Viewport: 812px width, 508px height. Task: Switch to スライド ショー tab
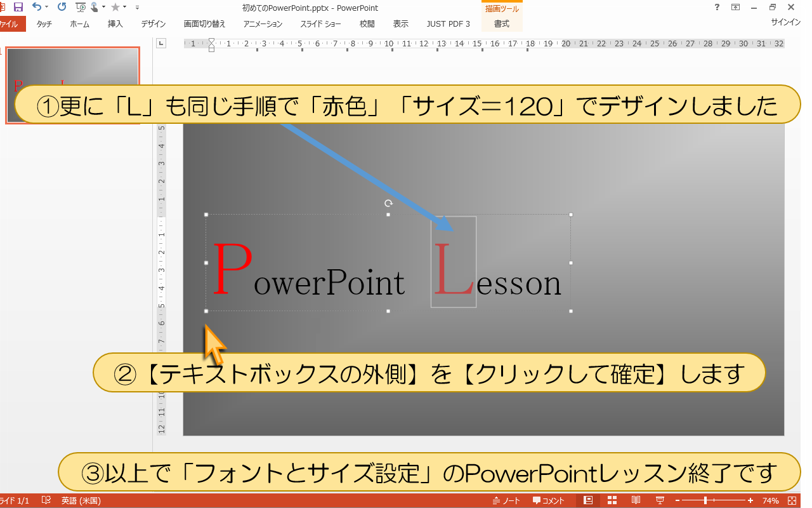[x=320, y=24]
